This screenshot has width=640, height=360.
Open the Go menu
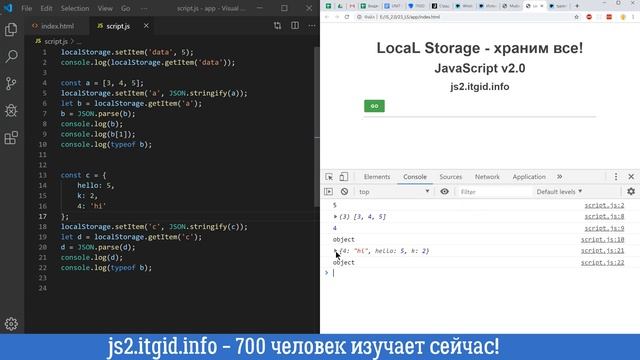tap(126, 8)
